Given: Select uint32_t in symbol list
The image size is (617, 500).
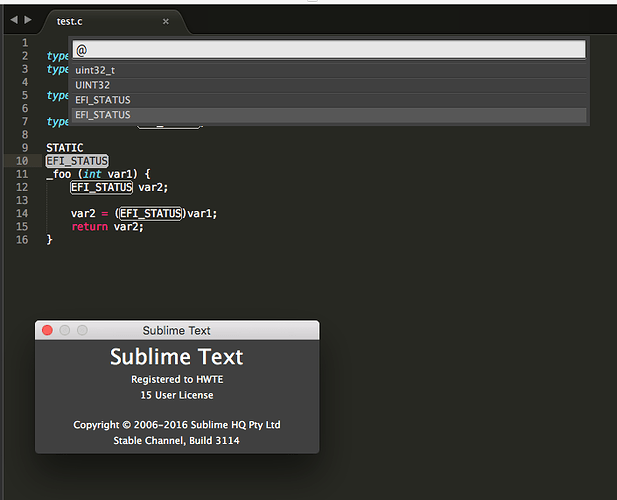Looking at the screenshot, I should [x=329, y=70].
